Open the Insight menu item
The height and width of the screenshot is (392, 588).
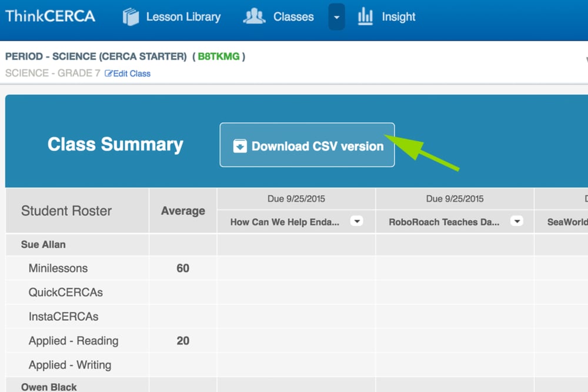tap(398, 17)
